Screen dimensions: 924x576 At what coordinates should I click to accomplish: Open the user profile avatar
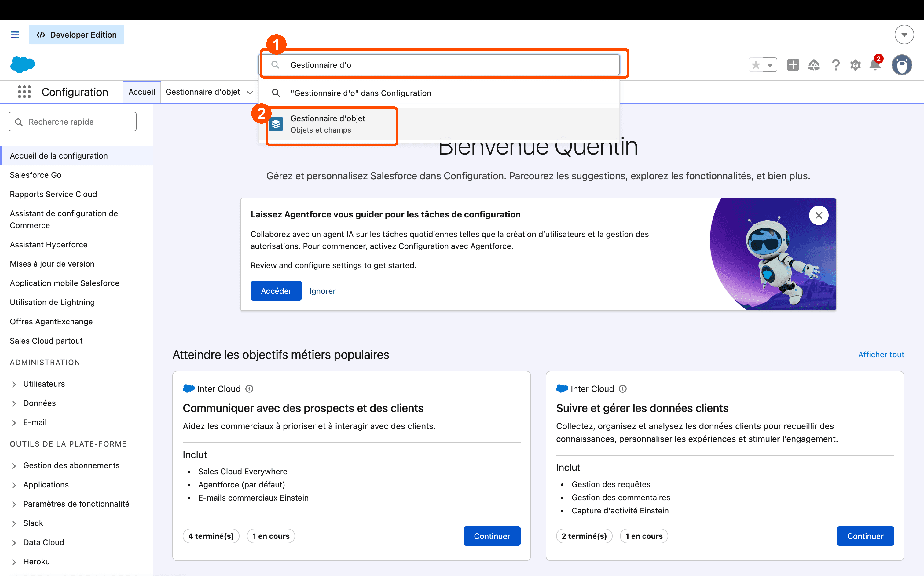(x=902, y=65)
